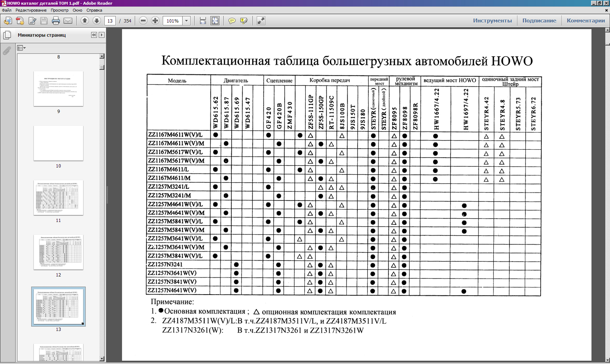
Task: Zoom out with the minus button
Action: pos(143,21)
